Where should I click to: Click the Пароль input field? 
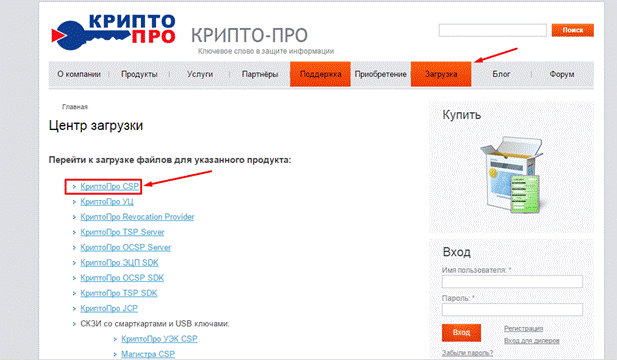pos(512,310)
